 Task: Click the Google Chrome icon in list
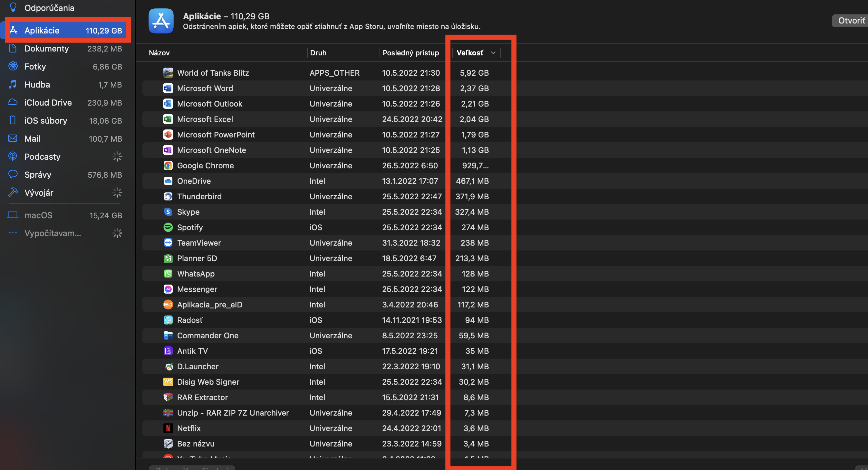168,166
